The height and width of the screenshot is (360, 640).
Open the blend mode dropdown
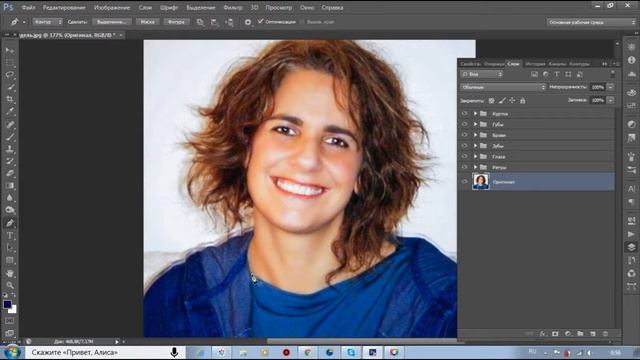pos(503,87)
